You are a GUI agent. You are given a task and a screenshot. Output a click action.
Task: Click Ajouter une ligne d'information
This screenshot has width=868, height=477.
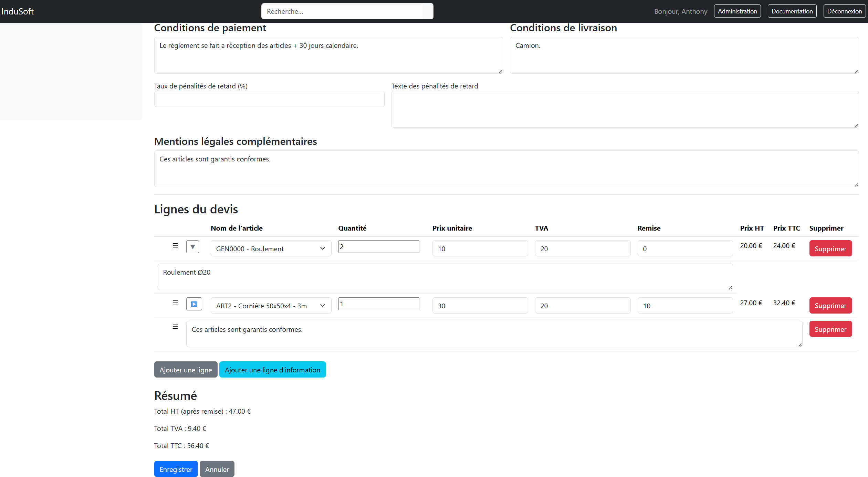pos(272,370)
